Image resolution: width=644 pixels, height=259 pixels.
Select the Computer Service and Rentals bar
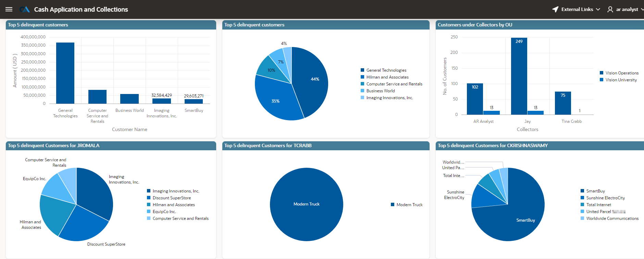(97, 97)
